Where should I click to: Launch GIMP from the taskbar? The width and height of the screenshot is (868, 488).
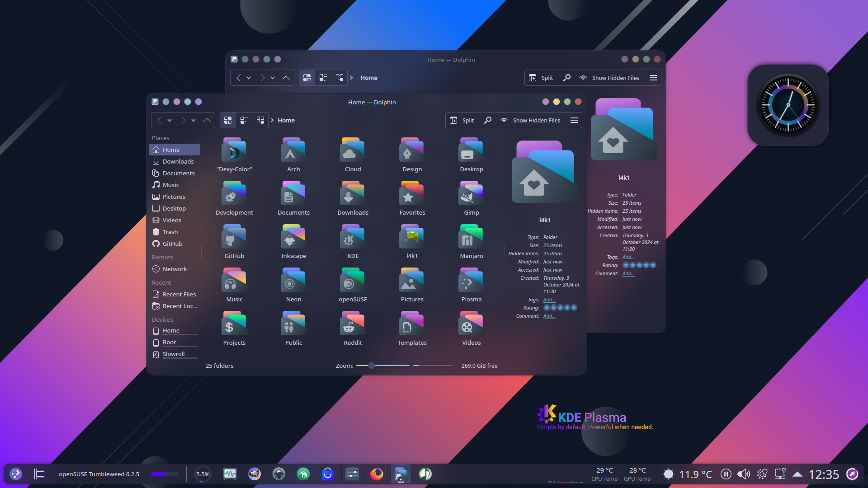[255, 474]
